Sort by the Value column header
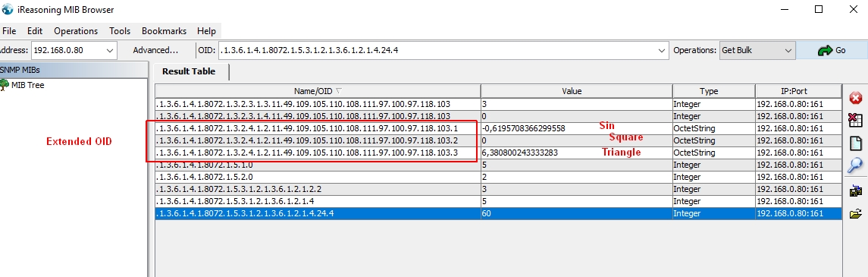The height and width of the screenshot is (277, 868). (x=576, y=91)
